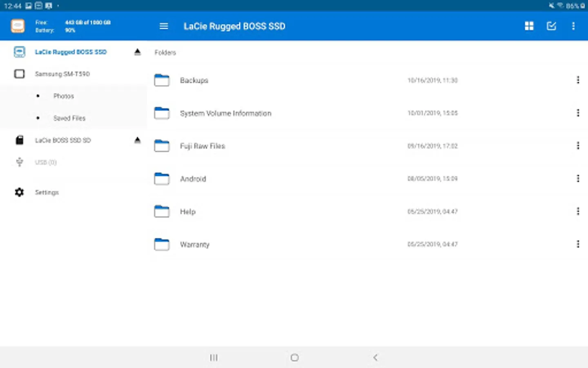Open the Fuji Raw Files folder icon

coord(162,146)
